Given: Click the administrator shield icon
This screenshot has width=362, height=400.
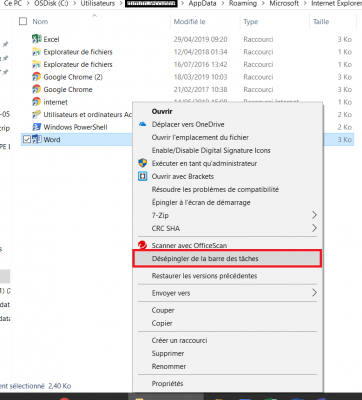Looking at the screenshot, I should tap(143, 163).
